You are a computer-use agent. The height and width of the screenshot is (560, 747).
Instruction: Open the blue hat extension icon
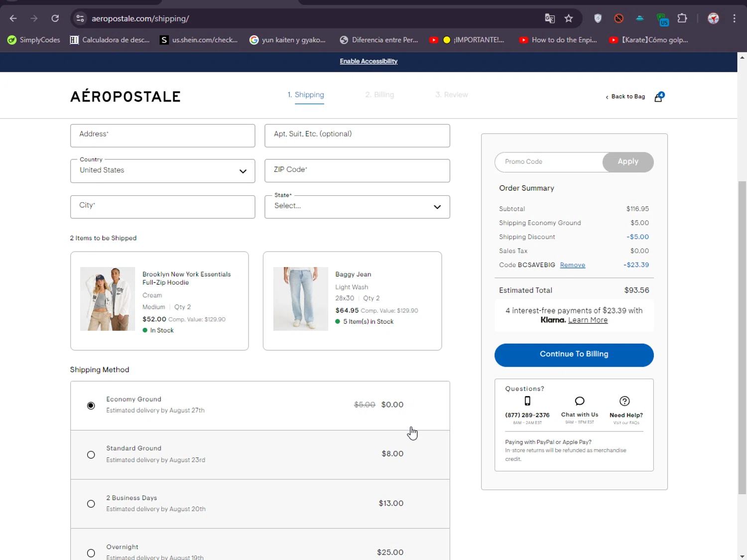tap(640, 18)
